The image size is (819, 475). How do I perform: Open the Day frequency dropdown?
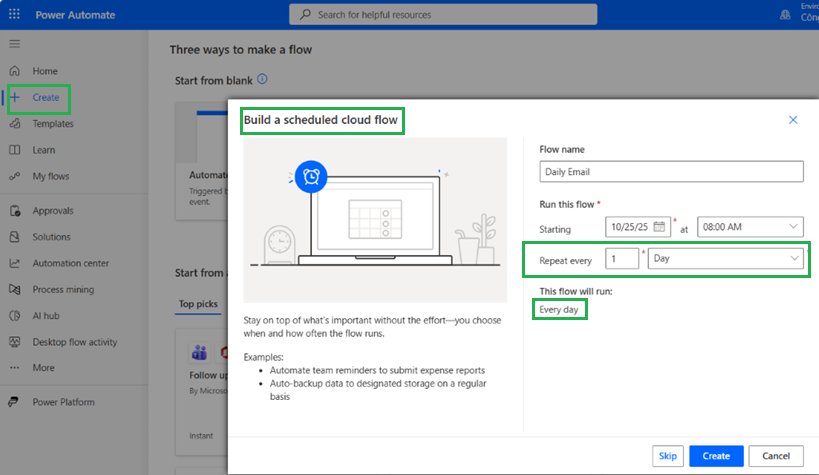pos(726,259)
